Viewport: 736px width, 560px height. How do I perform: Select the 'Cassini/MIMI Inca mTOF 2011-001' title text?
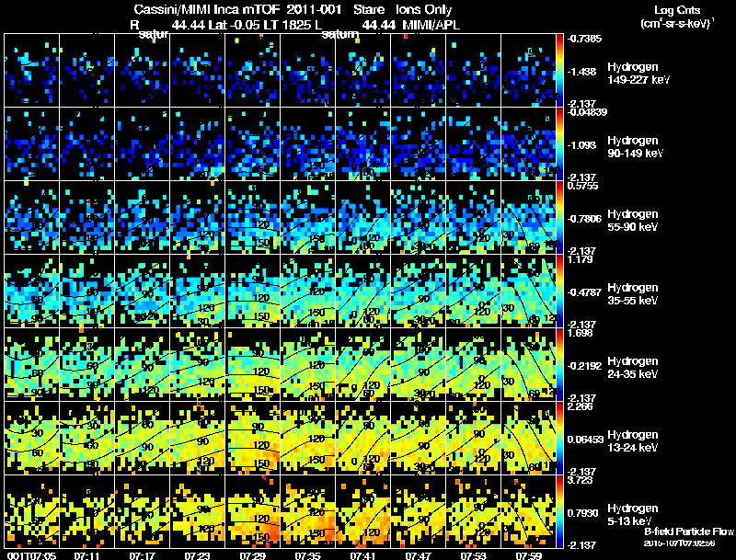coord(237,10)
